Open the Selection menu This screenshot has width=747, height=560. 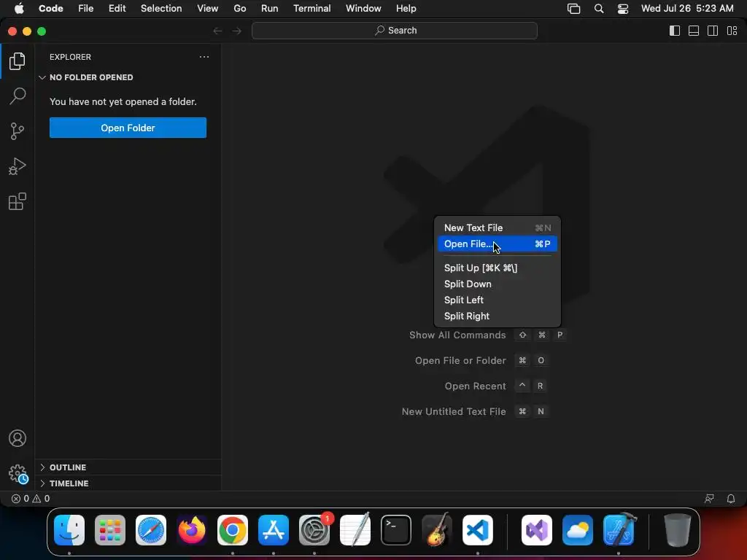(161, 9)
